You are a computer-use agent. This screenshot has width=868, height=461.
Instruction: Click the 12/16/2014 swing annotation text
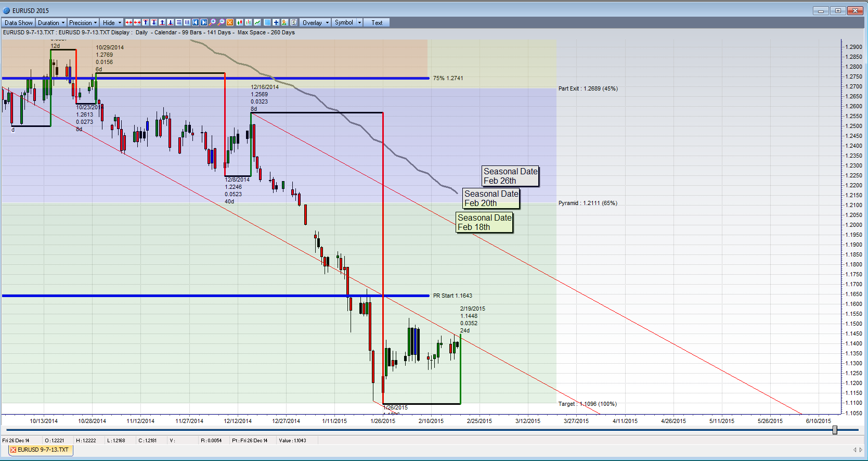[x=265, y=98]
